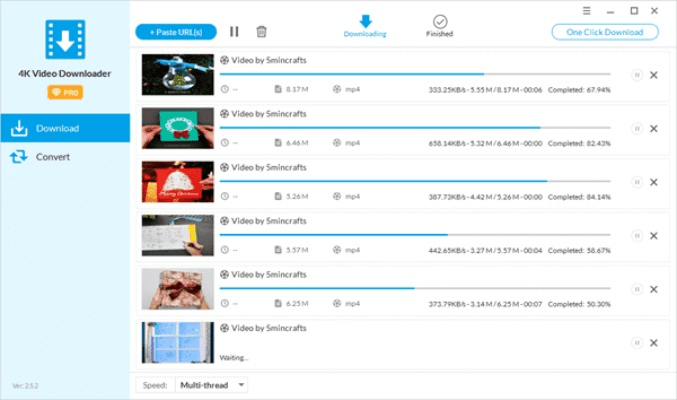Click the Merry Christmas video thumbnail
The height and width of the screenshot is (400, 677).
[177, 181]
